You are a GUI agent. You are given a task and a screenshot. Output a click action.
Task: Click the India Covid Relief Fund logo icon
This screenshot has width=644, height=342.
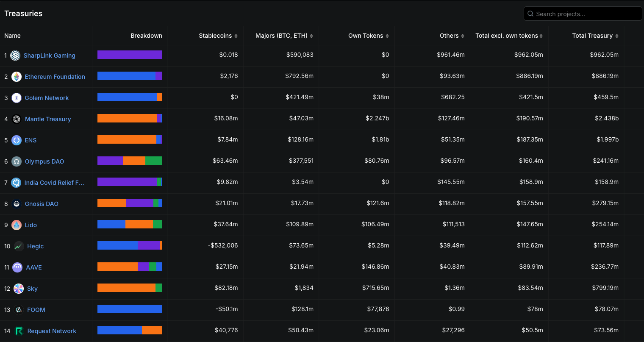[x=16, y=183]
